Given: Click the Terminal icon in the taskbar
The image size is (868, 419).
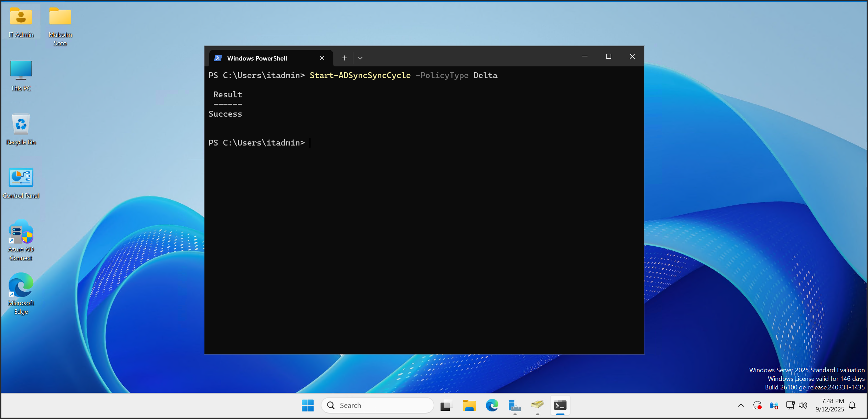Looking at the screenshot, I should point(560,406).
